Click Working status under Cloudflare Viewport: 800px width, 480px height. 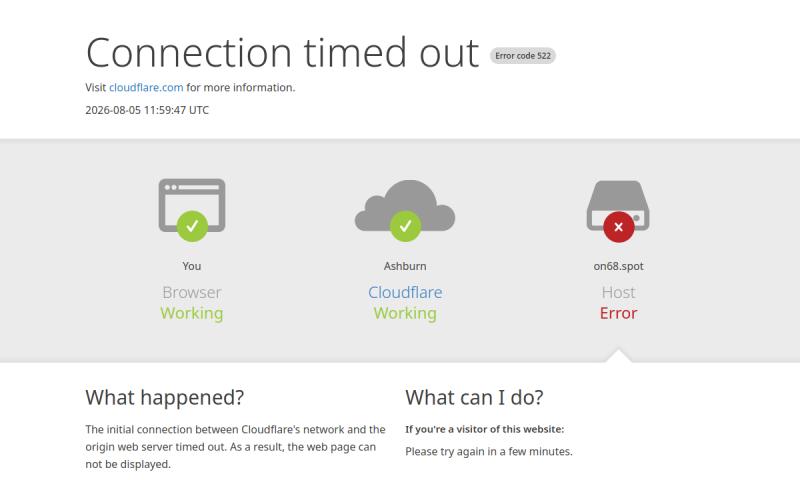[x=405, y=313]
